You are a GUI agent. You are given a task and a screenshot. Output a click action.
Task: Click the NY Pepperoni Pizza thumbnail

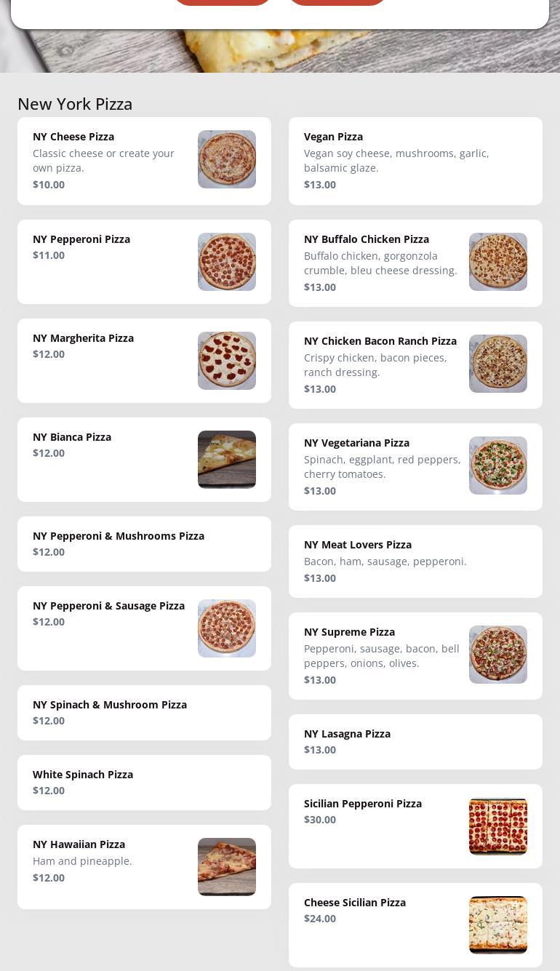(x=227, y=262)
